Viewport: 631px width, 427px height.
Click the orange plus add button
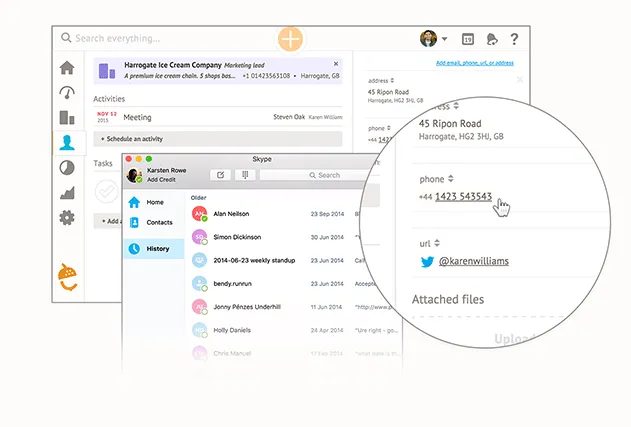tap(290, 39)
